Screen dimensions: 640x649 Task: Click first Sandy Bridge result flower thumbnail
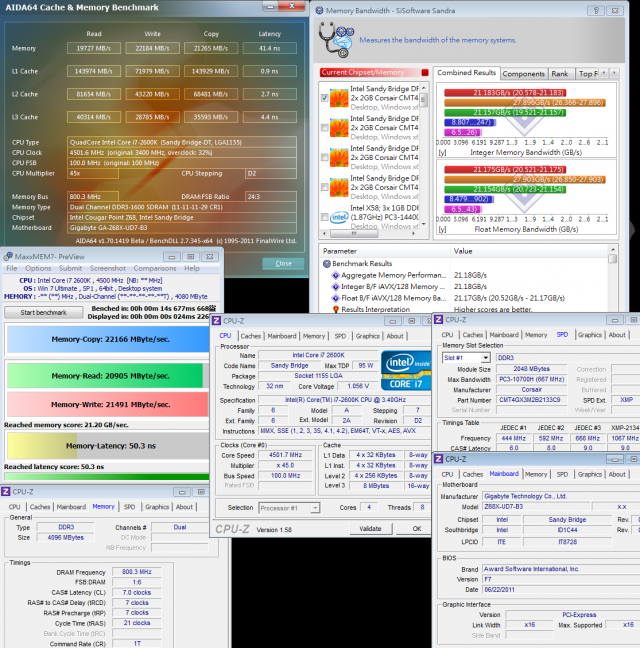(339, 98)
